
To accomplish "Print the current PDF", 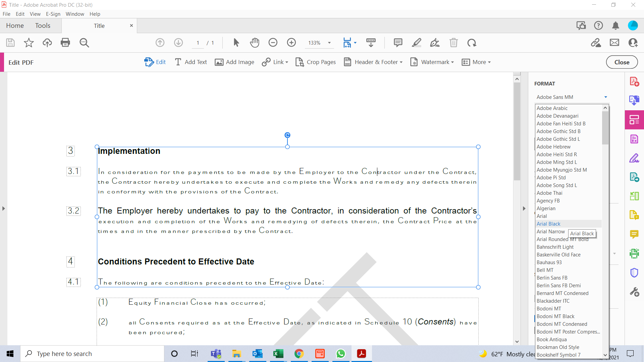I will [65, 43].
